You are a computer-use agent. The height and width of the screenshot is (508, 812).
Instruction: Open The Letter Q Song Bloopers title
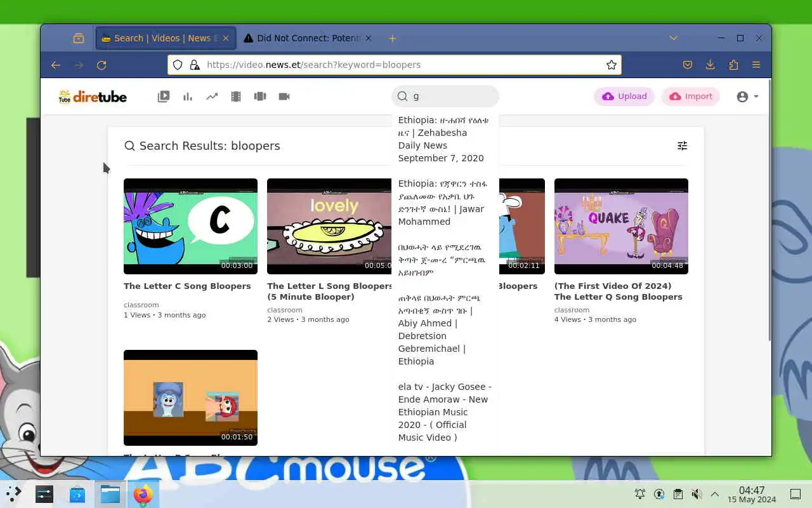click(x=619, y=291)
